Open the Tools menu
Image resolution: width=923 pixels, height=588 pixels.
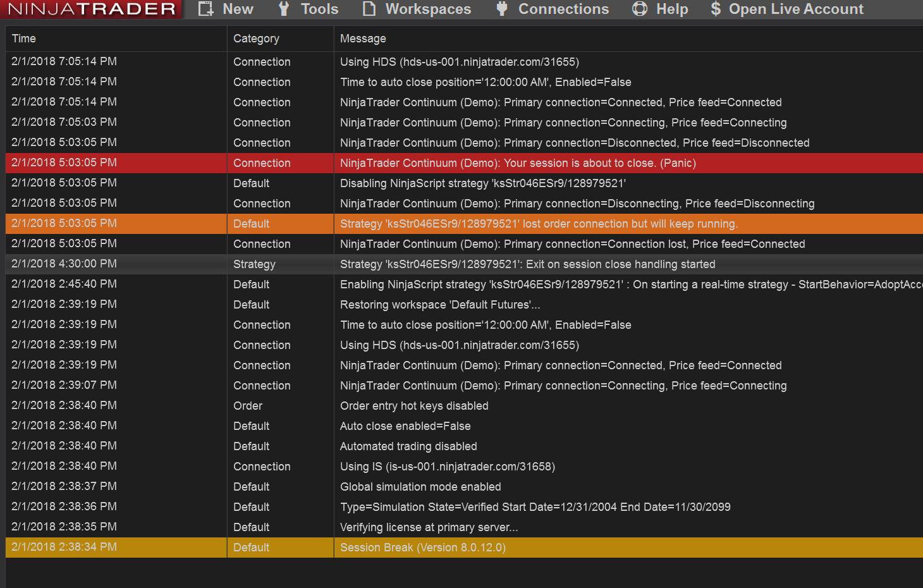(x=319, y=9)
